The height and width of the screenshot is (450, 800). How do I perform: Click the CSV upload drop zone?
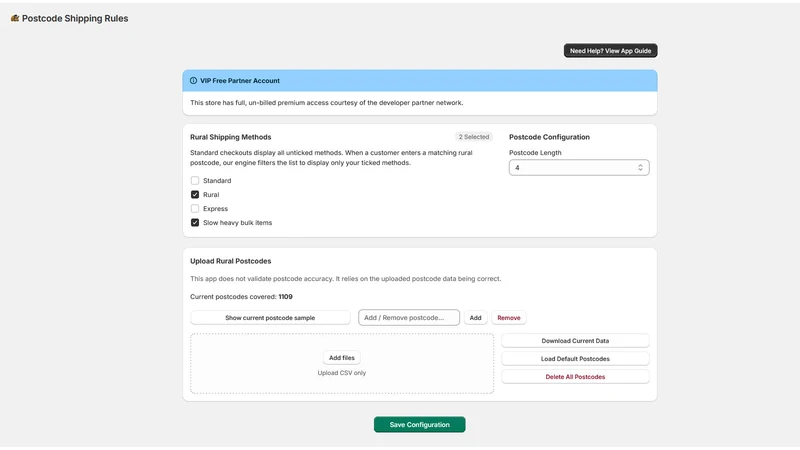click(342, 363)
